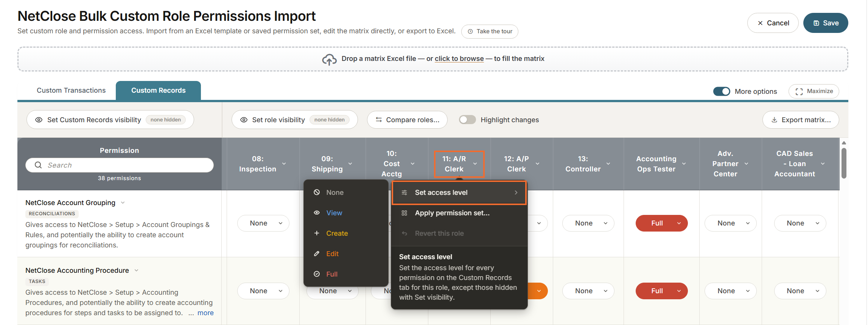Expand the NetClose Account Grouping chevron
The width and height of the screenshot is (868, 325).
(x=123, y=203)
